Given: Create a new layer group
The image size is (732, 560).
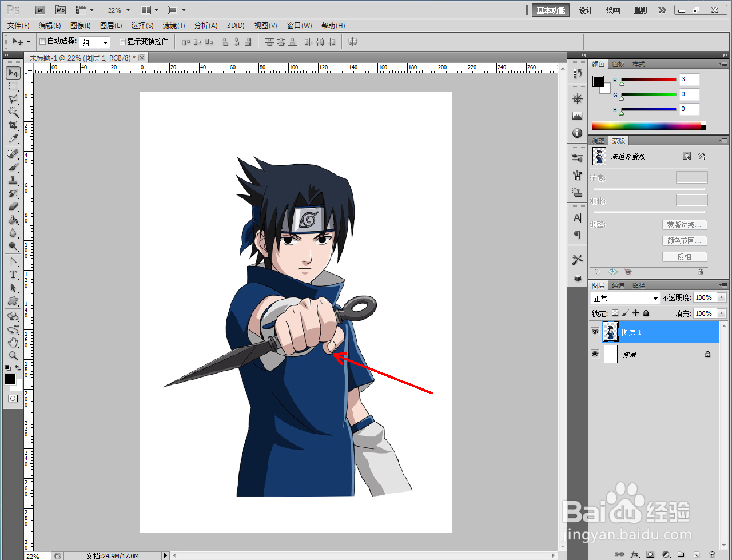Looking at the screenshot, I should tap(681, 554).
